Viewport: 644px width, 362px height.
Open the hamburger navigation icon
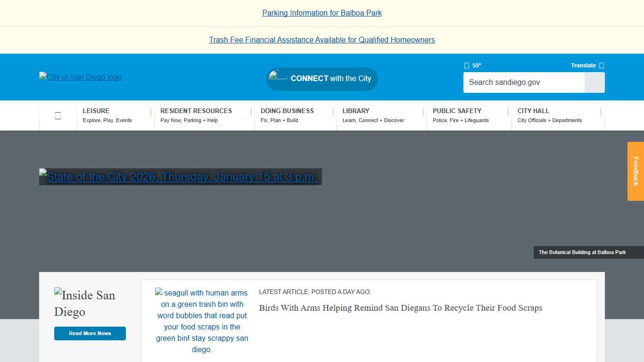pyautogui.click(x=58, y=115)
